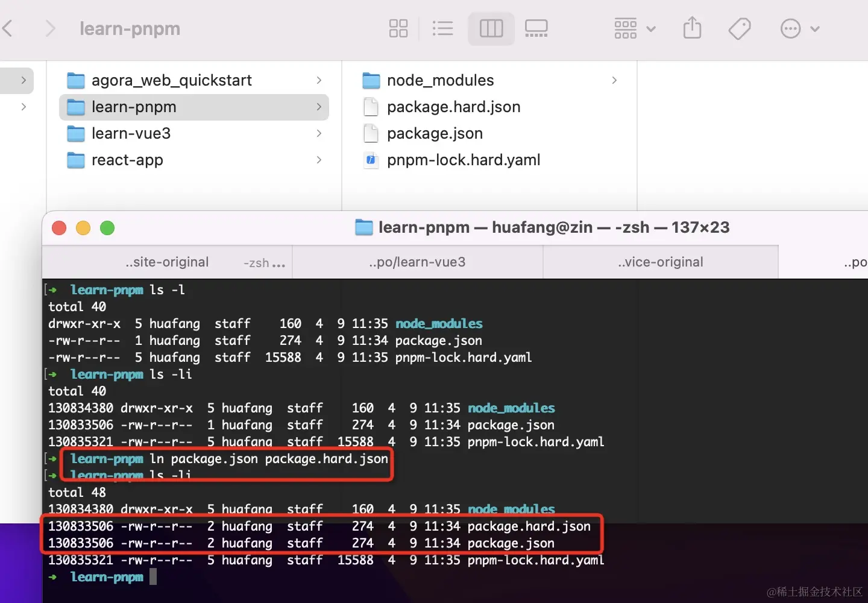This screenshot has height=603, width=868.
Task: Minimize the Terminal window with yellow button
Action: (x=83, y=228)
